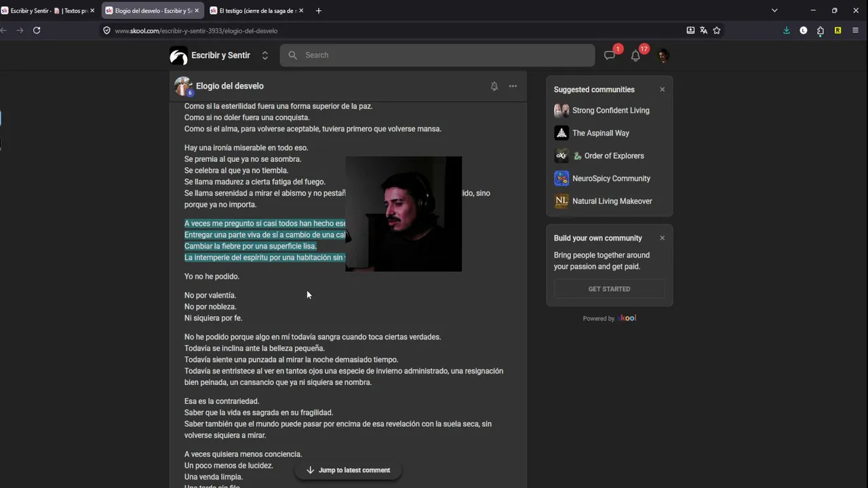The image size is (868, 488).
Task: Open the chat messages icon
Action: coord(610,56)
